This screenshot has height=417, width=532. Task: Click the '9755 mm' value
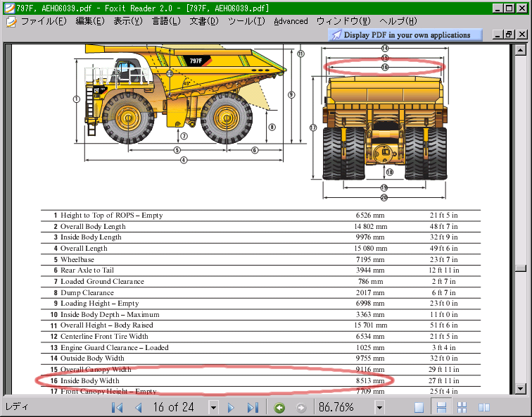point(370,359)
